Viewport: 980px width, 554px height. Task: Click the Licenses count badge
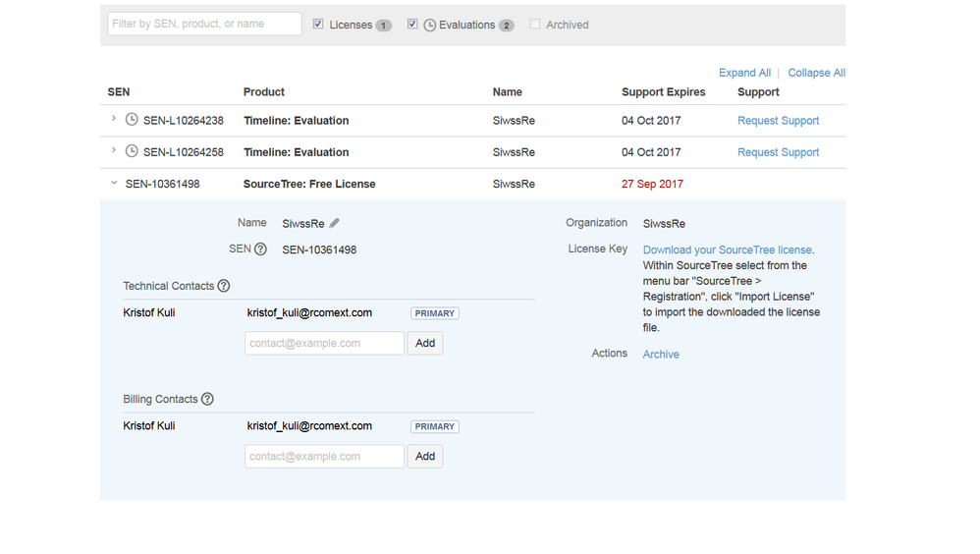coord(383,26)
